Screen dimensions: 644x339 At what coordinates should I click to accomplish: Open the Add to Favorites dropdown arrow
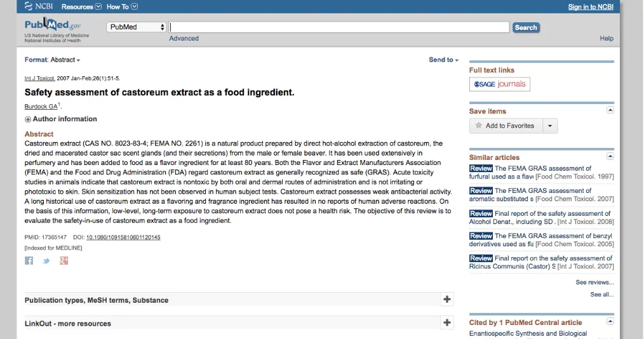550,126
